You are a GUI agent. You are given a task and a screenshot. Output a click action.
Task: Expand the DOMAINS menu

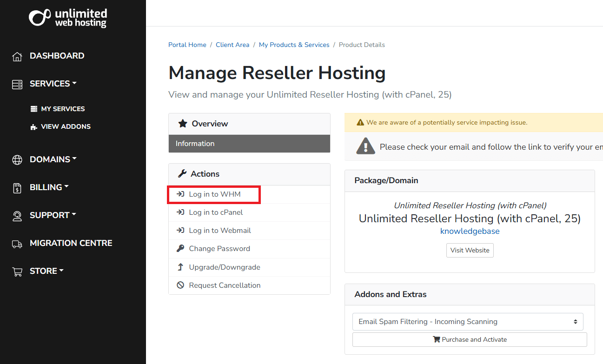point(53,159)
